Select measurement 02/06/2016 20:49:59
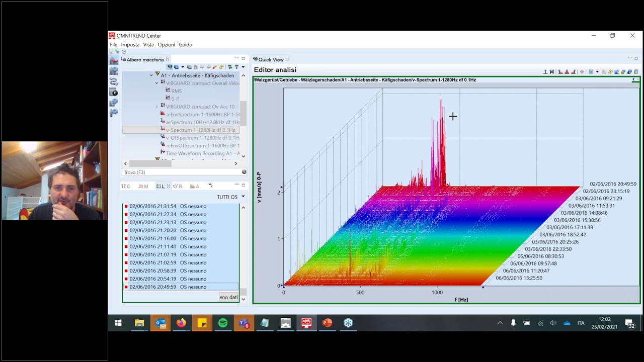The image size is (644, 362). pyautogui.click(x=180, y=287)
